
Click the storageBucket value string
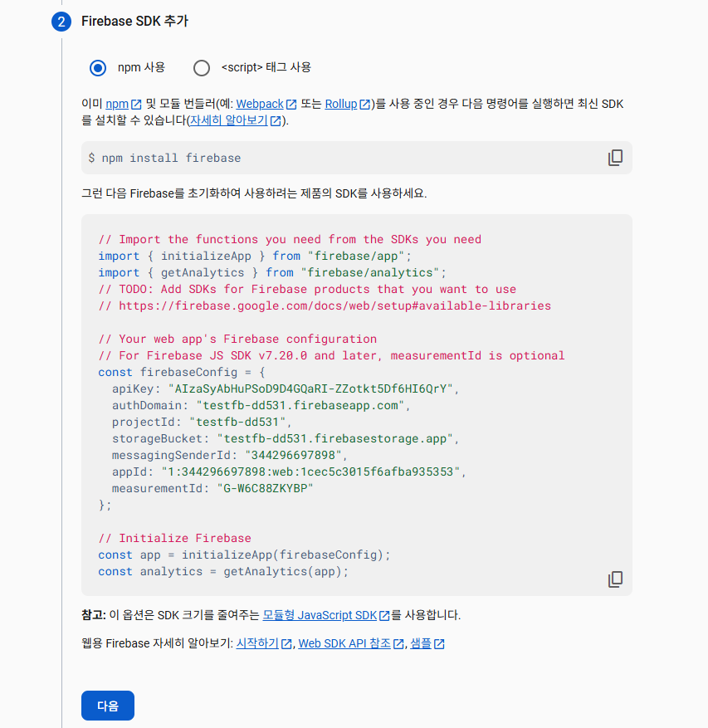pos(335,439)
